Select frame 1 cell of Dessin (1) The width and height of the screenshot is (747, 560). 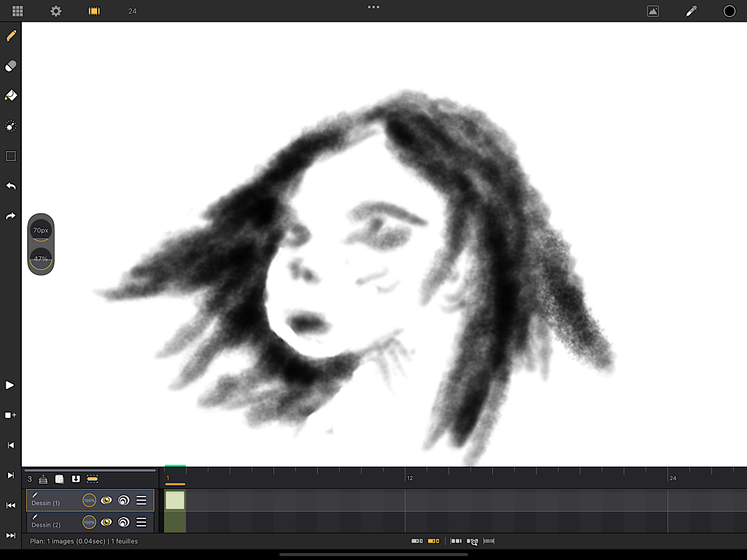point(175,500)
